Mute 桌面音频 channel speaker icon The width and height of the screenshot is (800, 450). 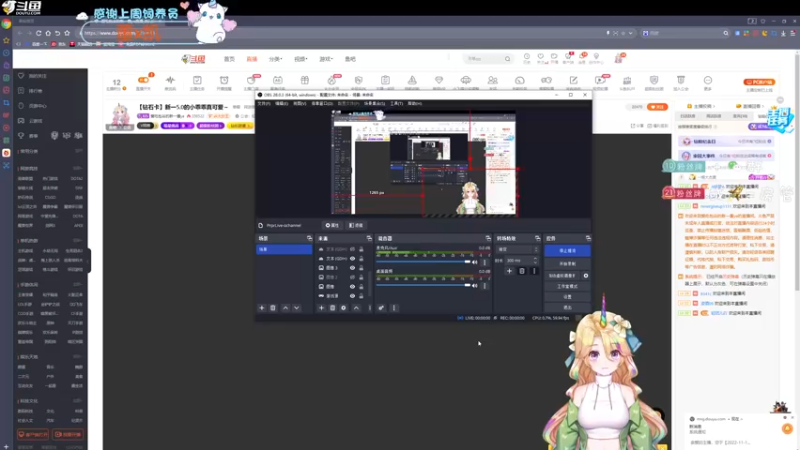point(474,286)
